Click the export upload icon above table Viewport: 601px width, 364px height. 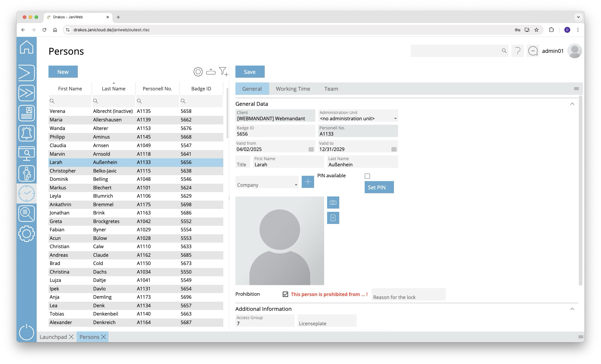click(x=211, y=72)
